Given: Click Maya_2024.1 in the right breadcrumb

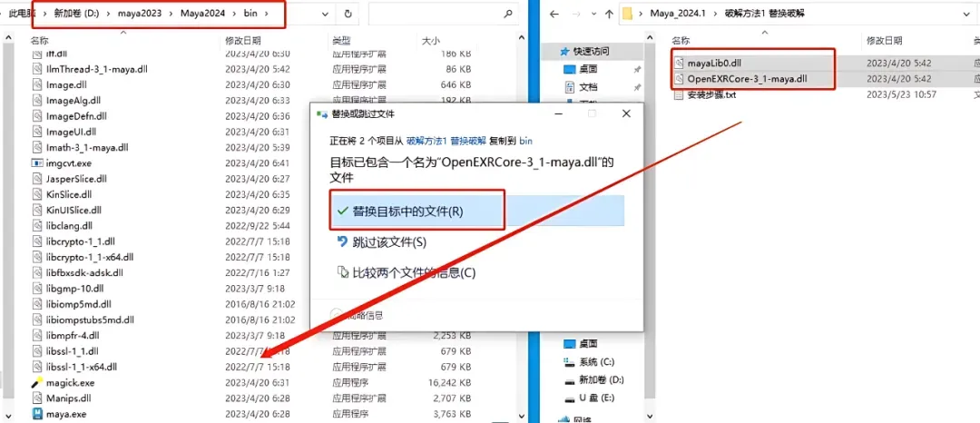Looking at the screenshot, I should (678, 14).
